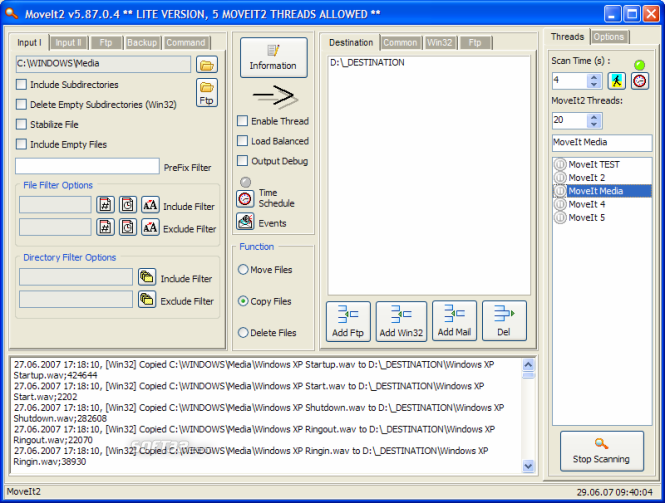Click the red clock icon beside Scan Time

[640, 81]
